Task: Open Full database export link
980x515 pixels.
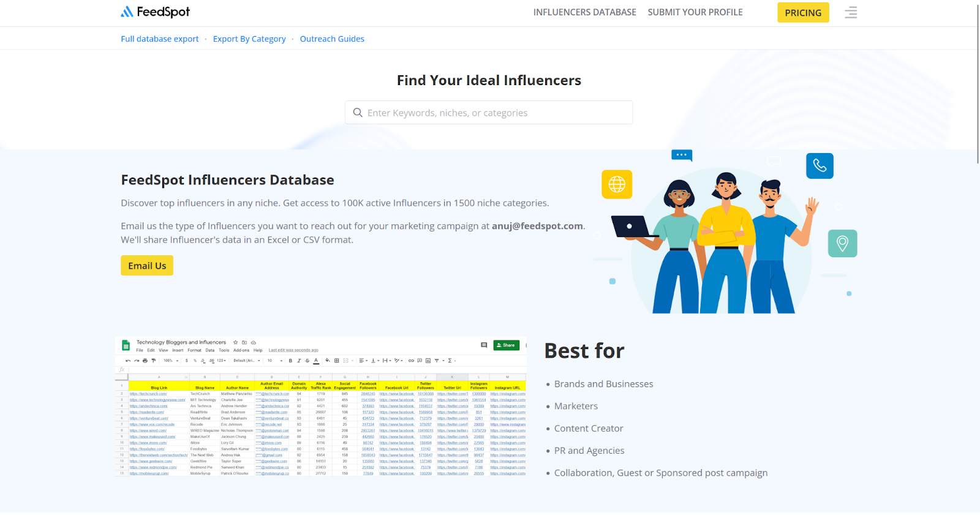Action: point(160,39)
